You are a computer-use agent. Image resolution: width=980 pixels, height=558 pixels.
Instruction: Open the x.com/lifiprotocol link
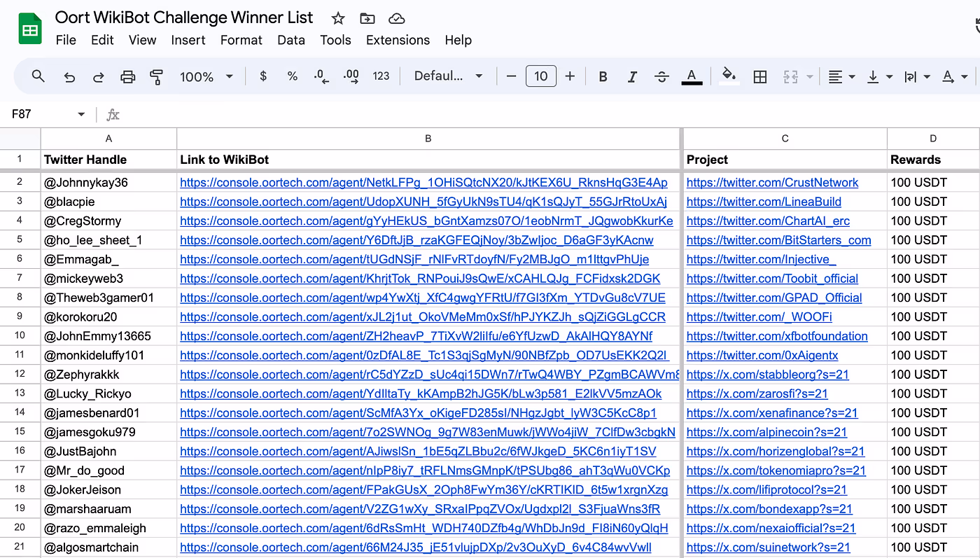pos(766,490)
